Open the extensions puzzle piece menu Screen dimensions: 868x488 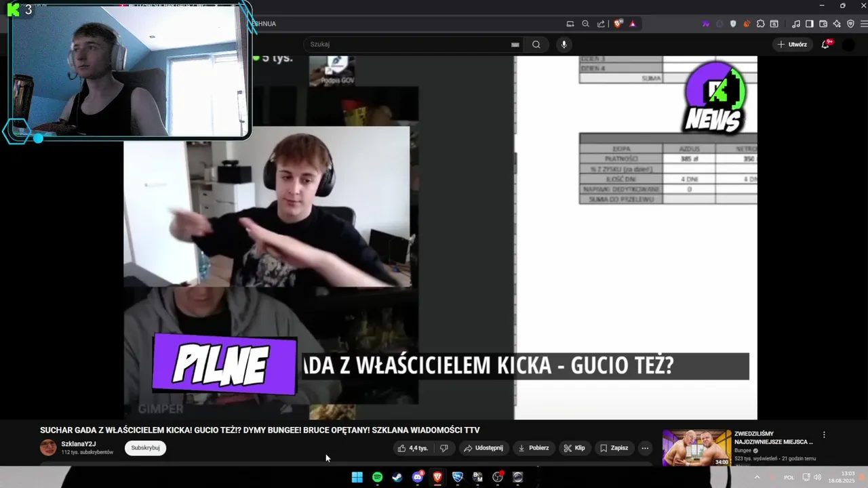tap(760, 24)
